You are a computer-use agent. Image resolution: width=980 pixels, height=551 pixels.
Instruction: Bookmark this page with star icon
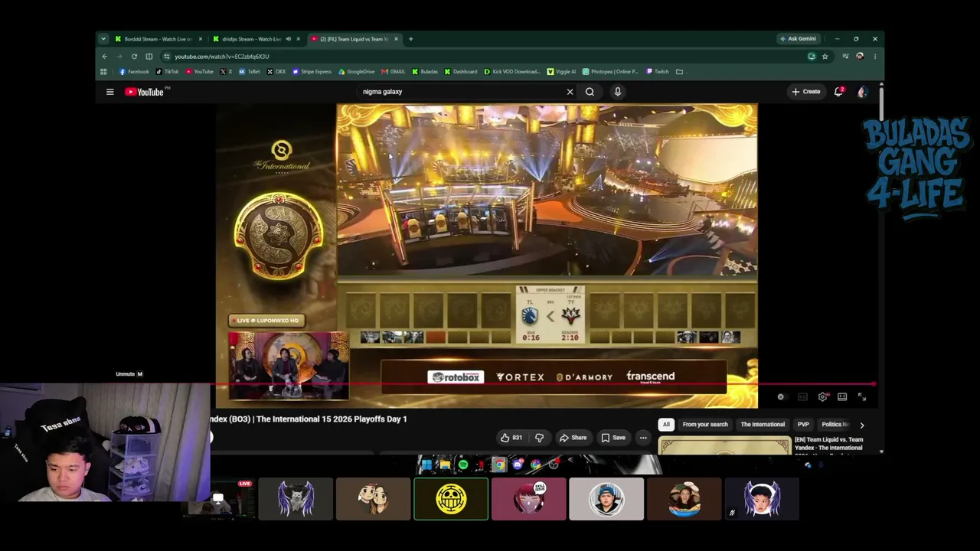point(825,56)
